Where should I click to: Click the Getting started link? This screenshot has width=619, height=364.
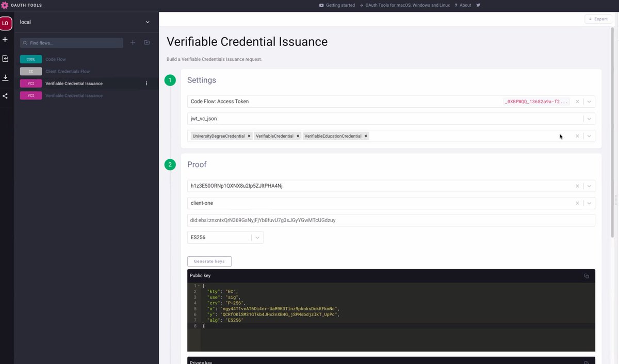pos(339,5)
